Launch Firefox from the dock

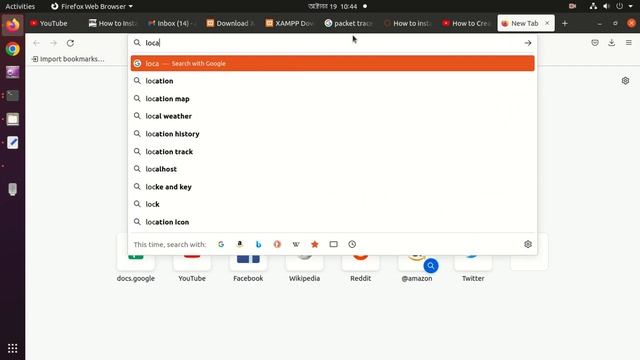13,25
